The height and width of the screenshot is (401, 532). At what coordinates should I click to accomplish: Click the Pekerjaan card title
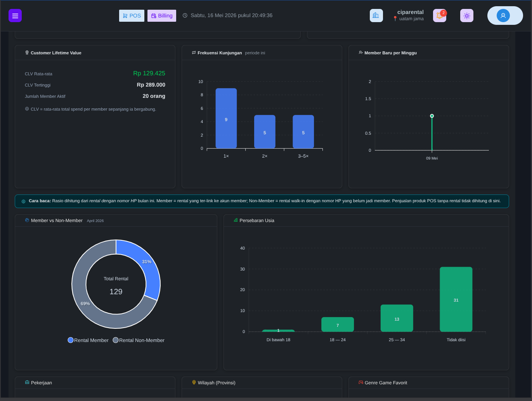tap(42, 383)
